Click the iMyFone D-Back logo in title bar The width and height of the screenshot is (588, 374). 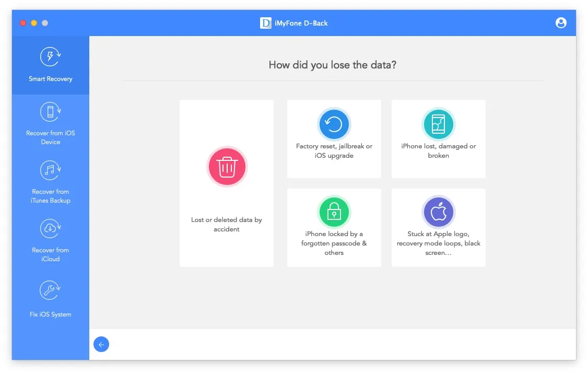pos(266,23)
